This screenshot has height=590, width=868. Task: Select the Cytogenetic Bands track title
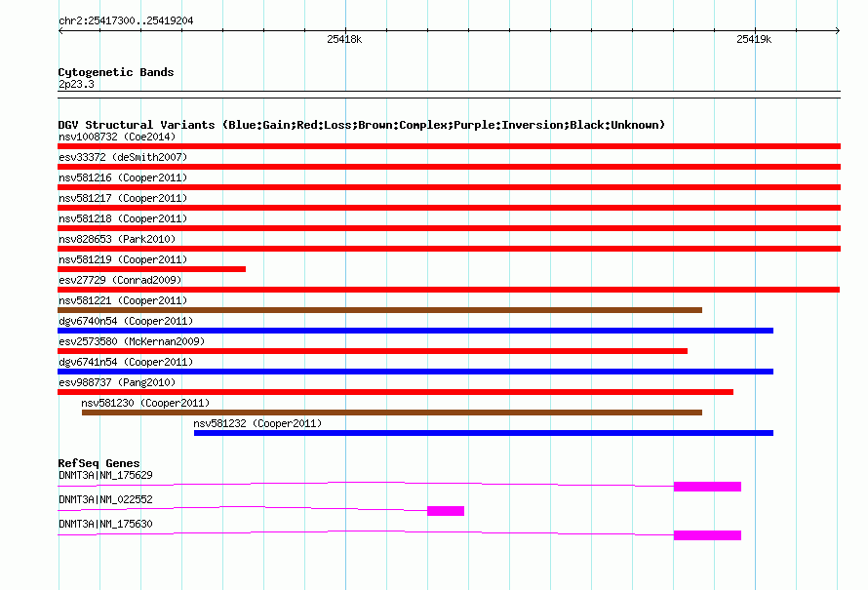pyautogui.click(x=116, y=72)
